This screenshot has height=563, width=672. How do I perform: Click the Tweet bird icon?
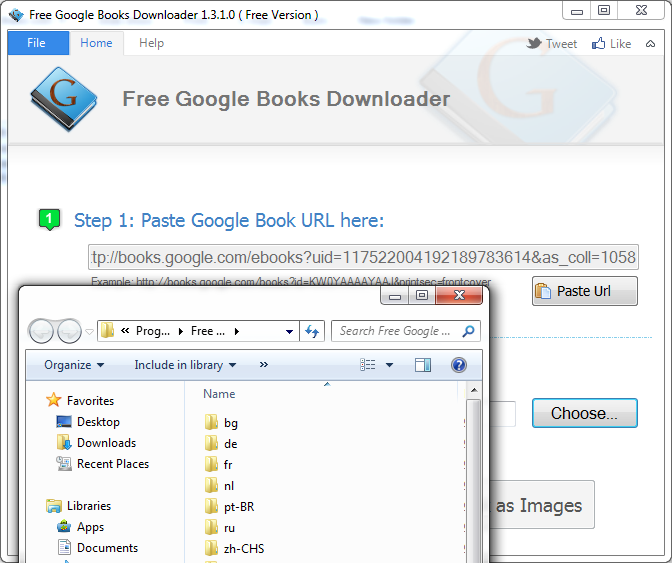(534, 44)
